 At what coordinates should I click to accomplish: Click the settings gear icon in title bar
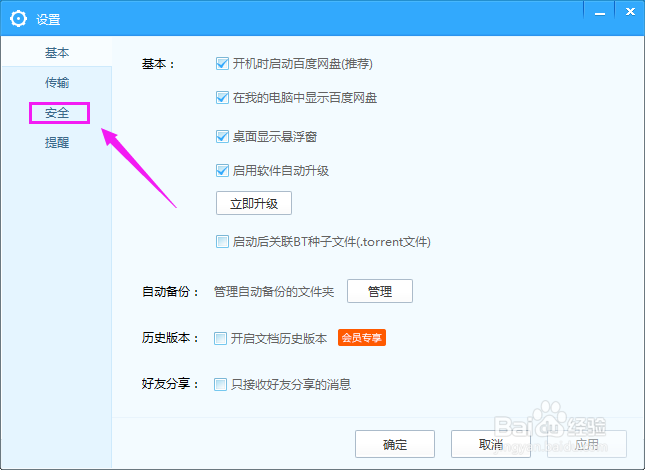coord(19,19)
